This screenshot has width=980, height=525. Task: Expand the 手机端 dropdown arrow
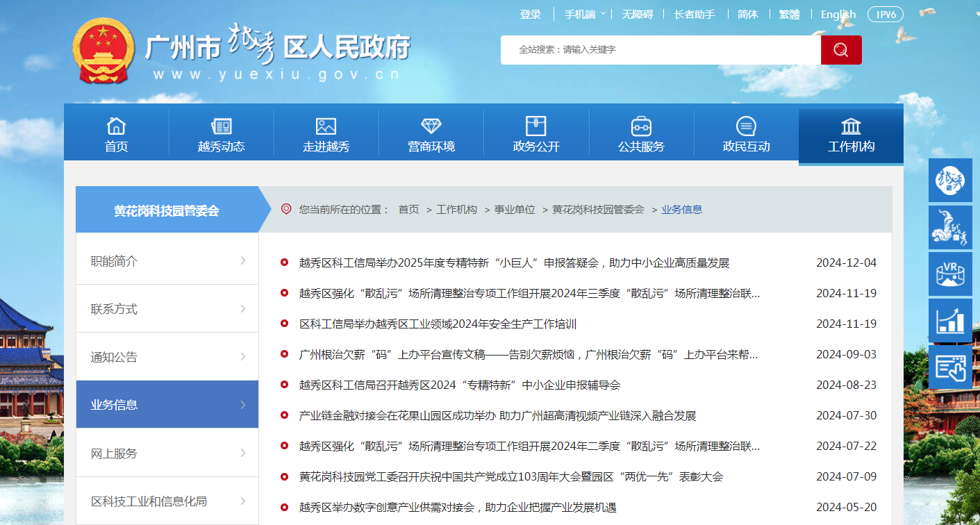[603, 14]
